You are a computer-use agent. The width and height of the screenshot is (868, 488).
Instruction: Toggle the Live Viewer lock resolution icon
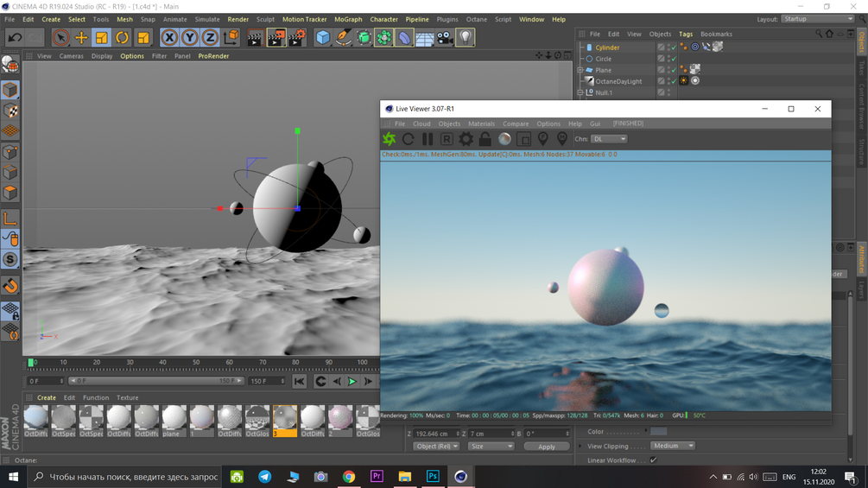coord(485,139)
